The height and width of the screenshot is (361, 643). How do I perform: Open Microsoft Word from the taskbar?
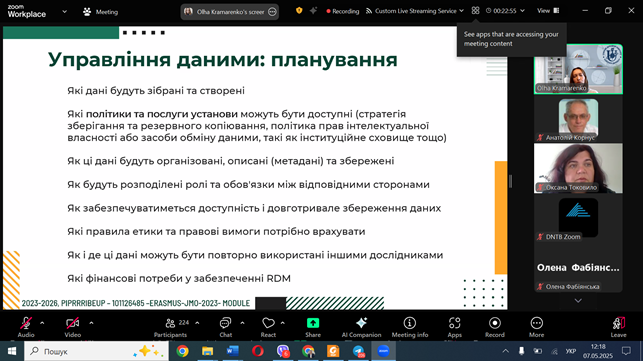[x=233, y=351]
